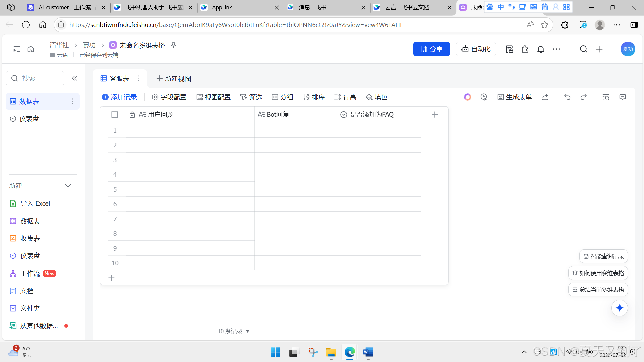Open the comments icon in toolbar
The image size is (644, 362).
623,97
